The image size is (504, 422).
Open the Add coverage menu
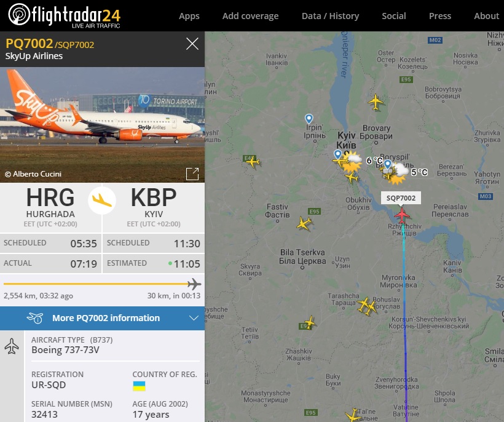tap(250, 16)
